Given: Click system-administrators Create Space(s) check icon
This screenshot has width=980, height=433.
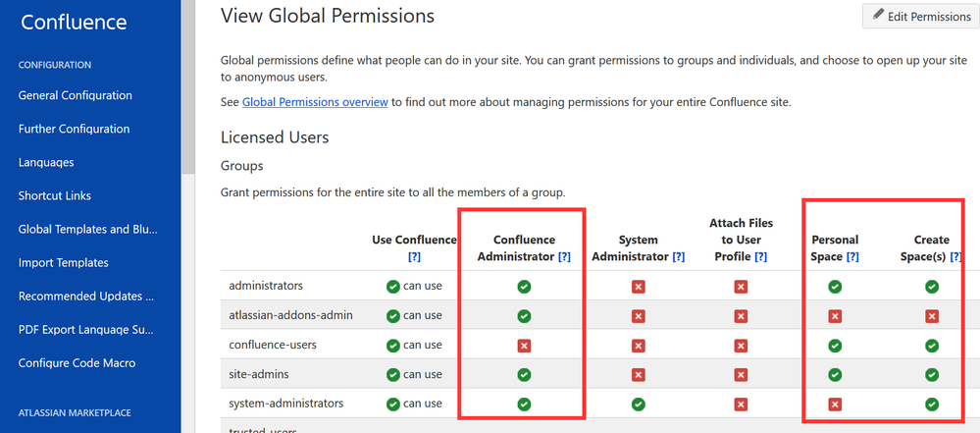Looking at the screenshot, I should point(932,405).
